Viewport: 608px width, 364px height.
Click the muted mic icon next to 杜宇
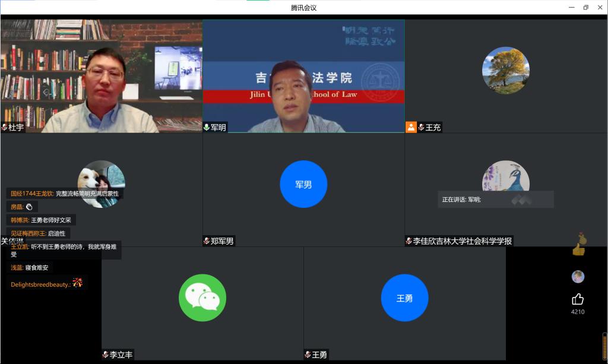tap(4, 127)
